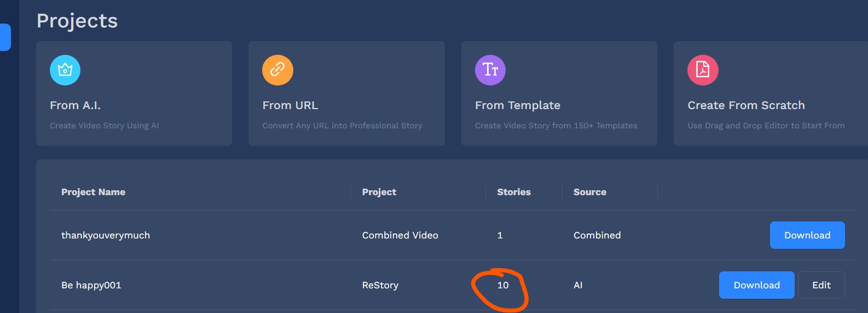The width and height of the screenshot is (868, 313).
Task: Edit the Be happy001 project
Action: point(821,285)
